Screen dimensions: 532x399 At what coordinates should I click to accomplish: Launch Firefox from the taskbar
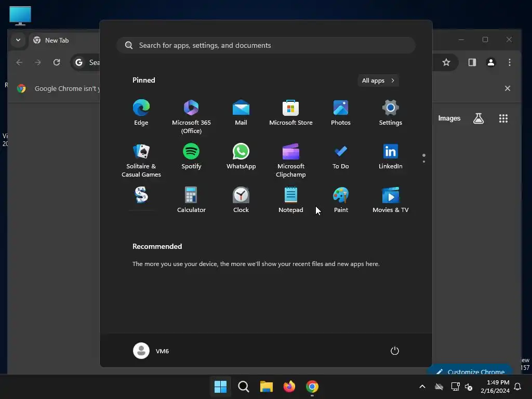(289, 387)
